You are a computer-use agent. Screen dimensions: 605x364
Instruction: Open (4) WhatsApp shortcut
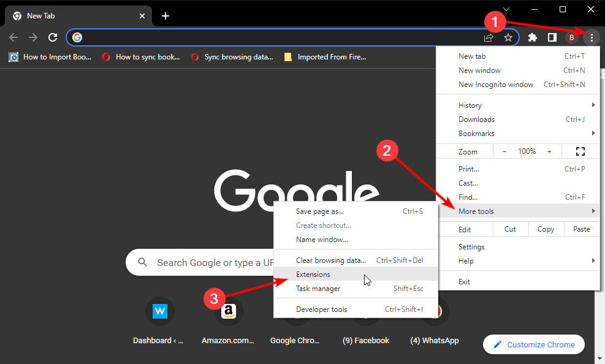435,341
